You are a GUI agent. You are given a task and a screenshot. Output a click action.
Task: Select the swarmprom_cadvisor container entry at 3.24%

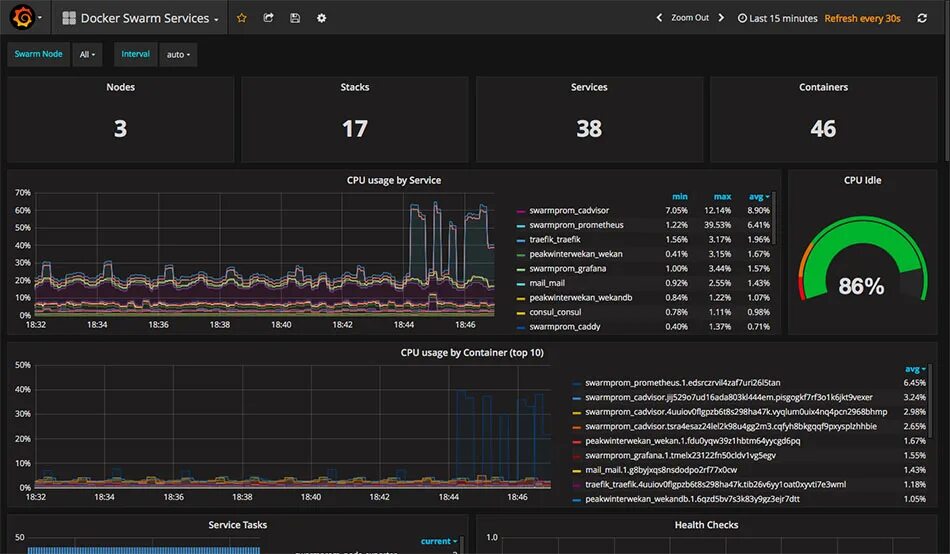pos(729,397)
